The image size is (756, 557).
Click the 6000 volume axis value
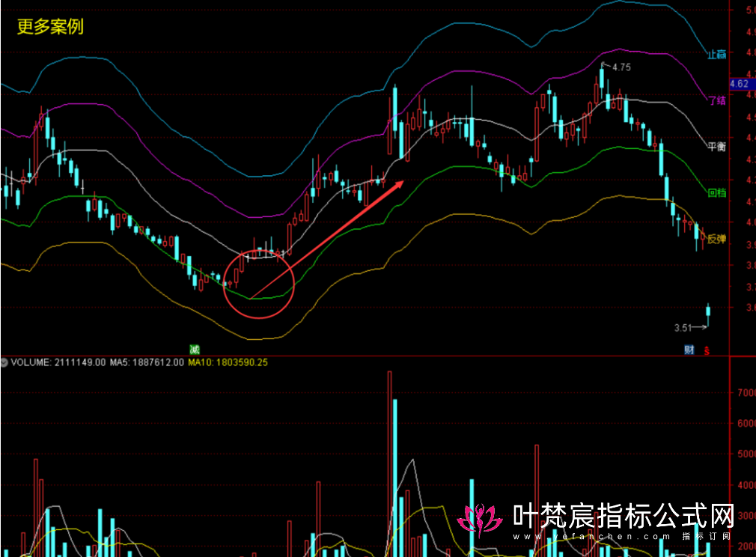point(746,423)
